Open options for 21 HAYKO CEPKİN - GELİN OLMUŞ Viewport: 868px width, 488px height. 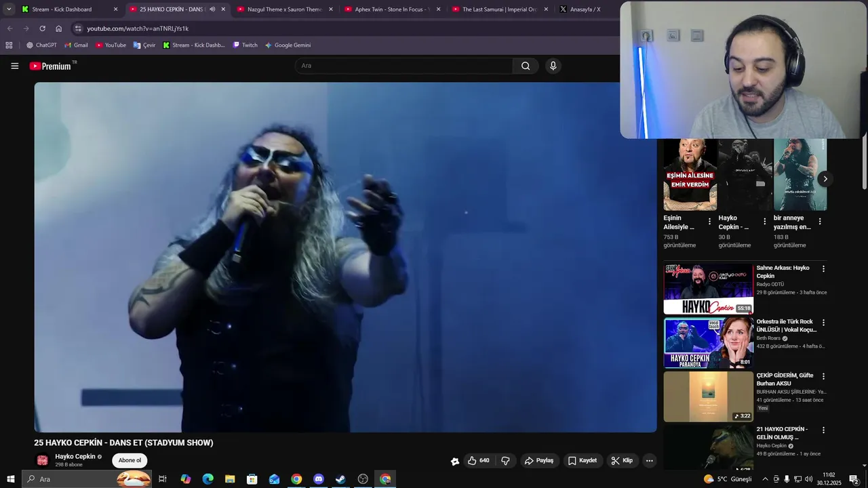tap(823, 430)
